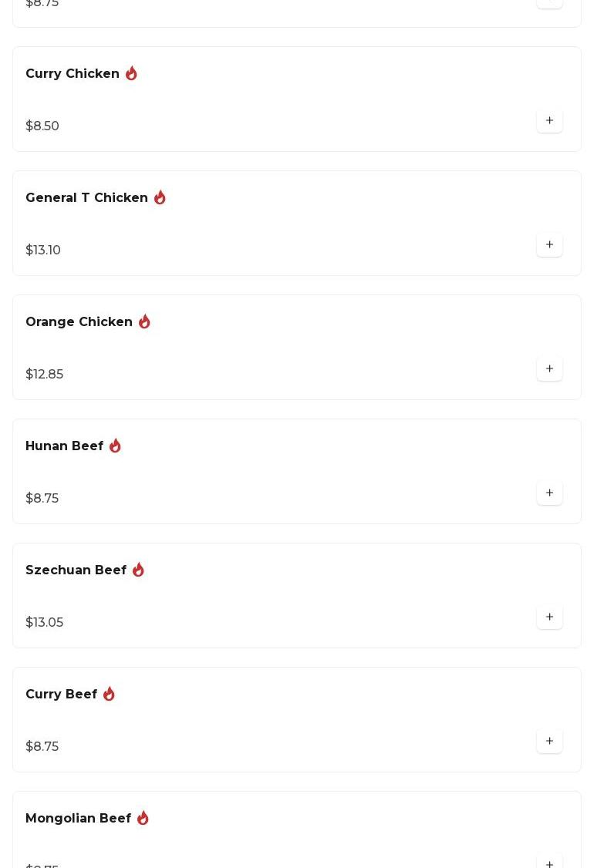
Task: Click the spicy flame next to Szechuan Beef
Action: coord(138,570)
